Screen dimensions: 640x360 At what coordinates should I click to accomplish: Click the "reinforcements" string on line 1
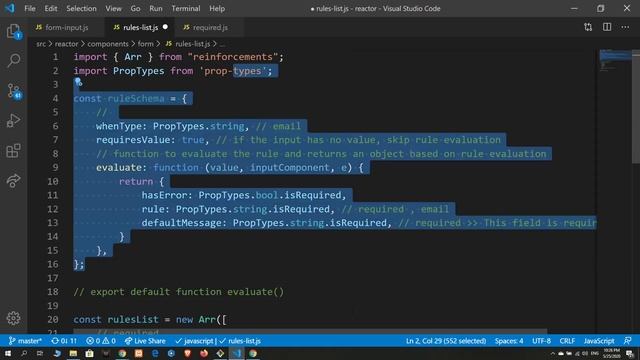pyautogui.click(x=233, y=57)
